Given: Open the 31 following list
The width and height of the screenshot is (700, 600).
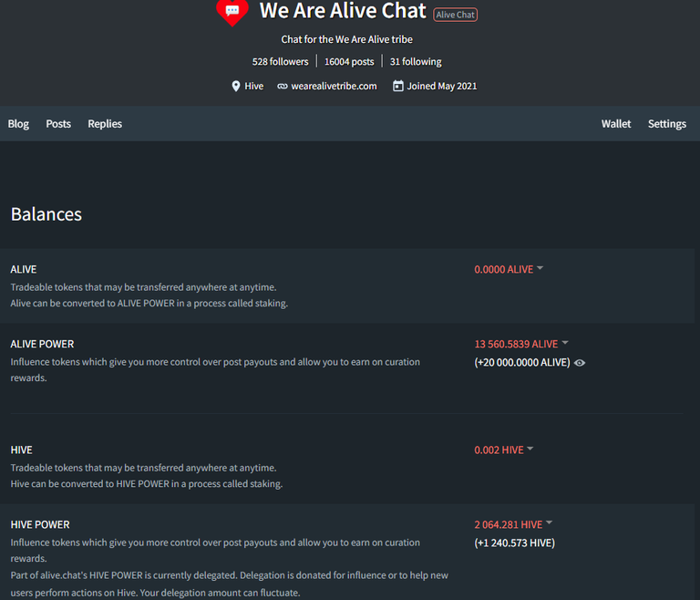Looking at the screenshot, I should (x=416, y=62).
